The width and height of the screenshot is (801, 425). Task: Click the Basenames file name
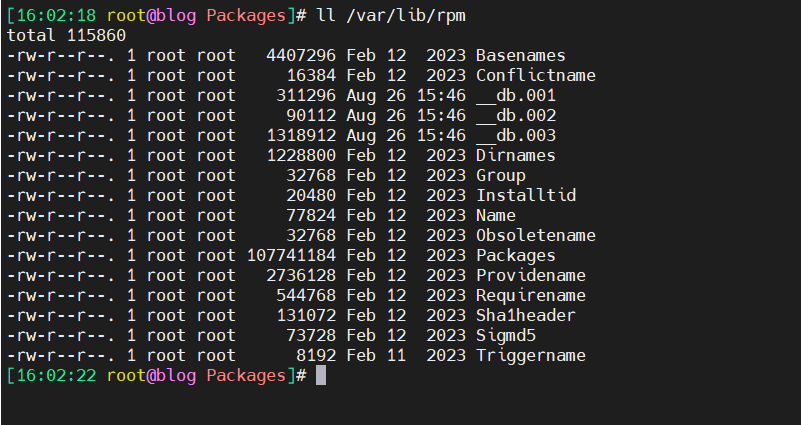click(x=520, y=55)
